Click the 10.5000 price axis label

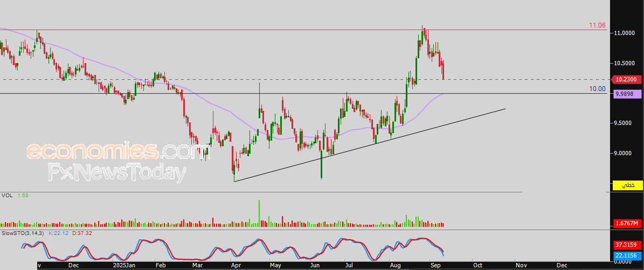[x=625, y=63]
